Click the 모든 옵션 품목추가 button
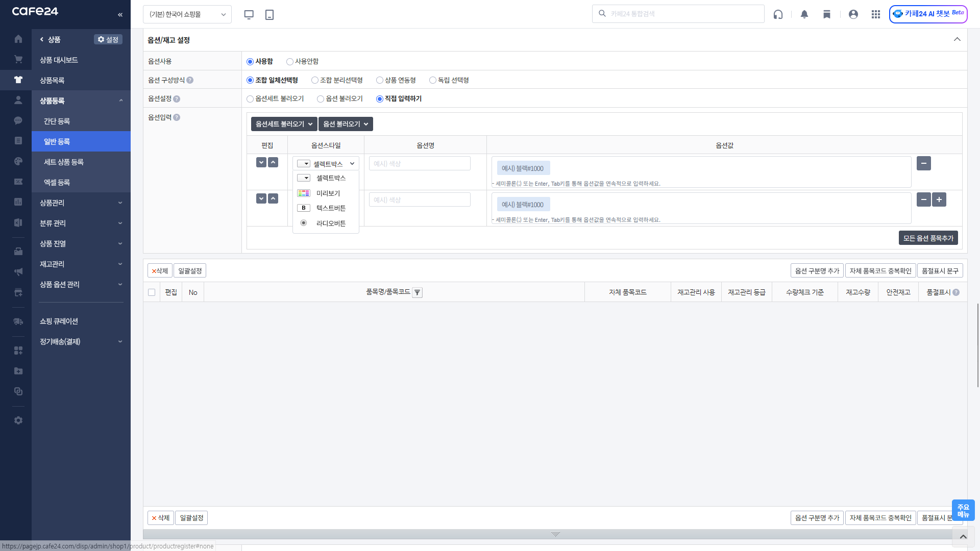 coord(928,238)
